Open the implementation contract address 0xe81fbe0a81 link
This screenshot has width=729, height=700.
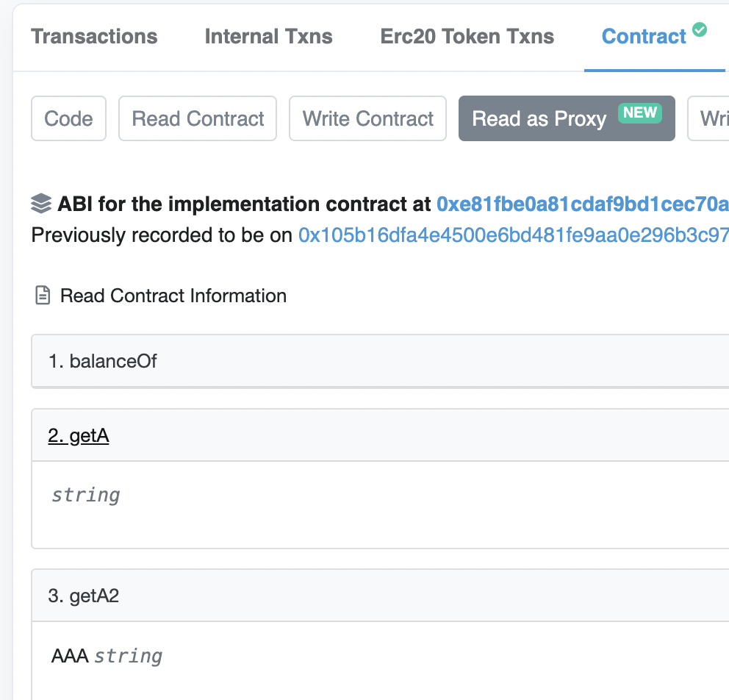tap(583, 204)
